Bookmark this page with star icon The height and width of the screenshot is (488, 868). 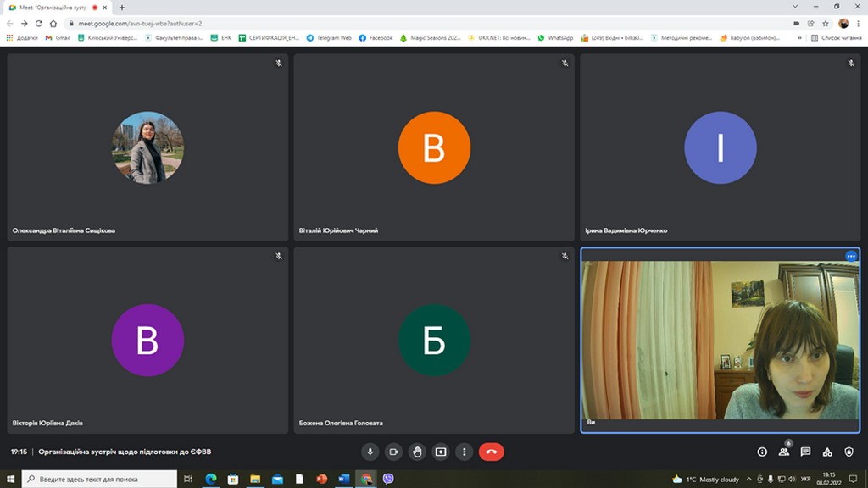826,24
